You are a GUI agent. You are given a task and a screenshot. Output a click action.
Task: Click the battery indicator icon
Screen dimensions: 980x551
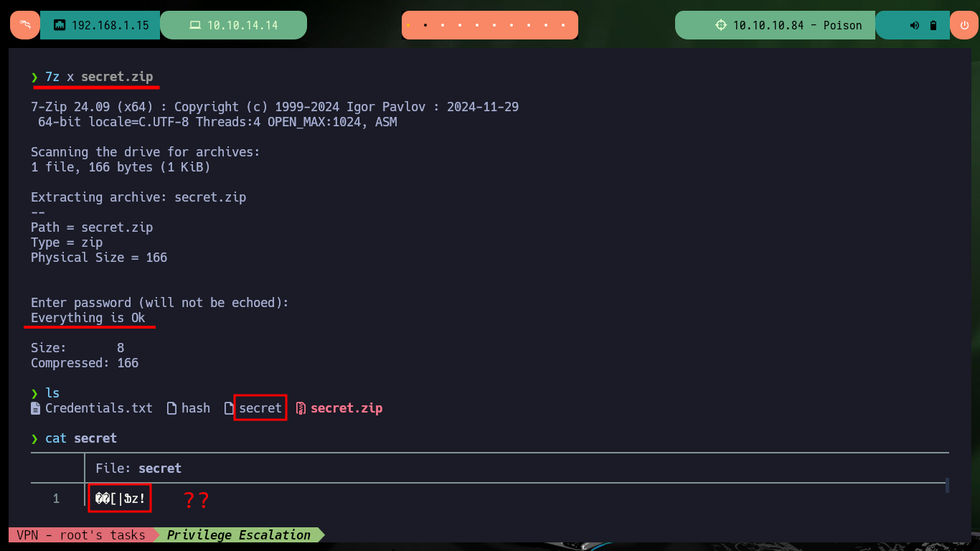tap(933, 25)
